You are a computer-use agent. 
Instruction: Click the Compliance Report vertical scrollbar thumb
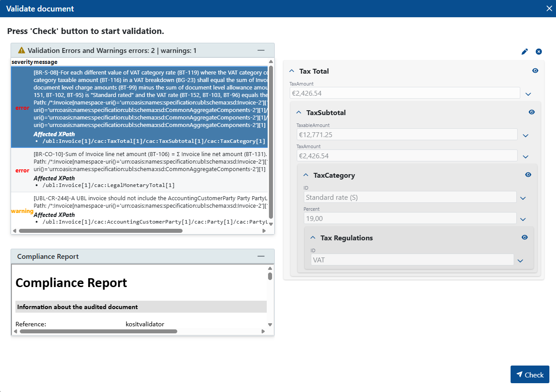(x=270, y=276)
